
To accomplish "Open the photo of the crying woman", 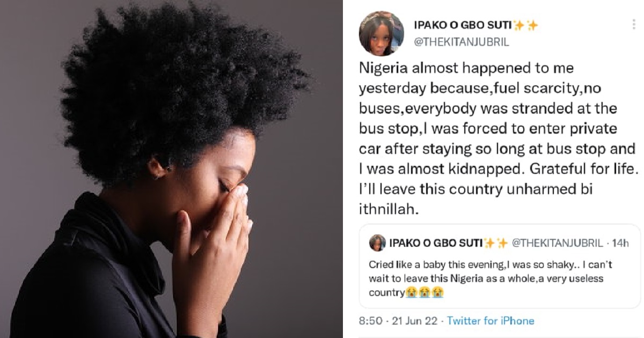I will [x=172, y=169].
